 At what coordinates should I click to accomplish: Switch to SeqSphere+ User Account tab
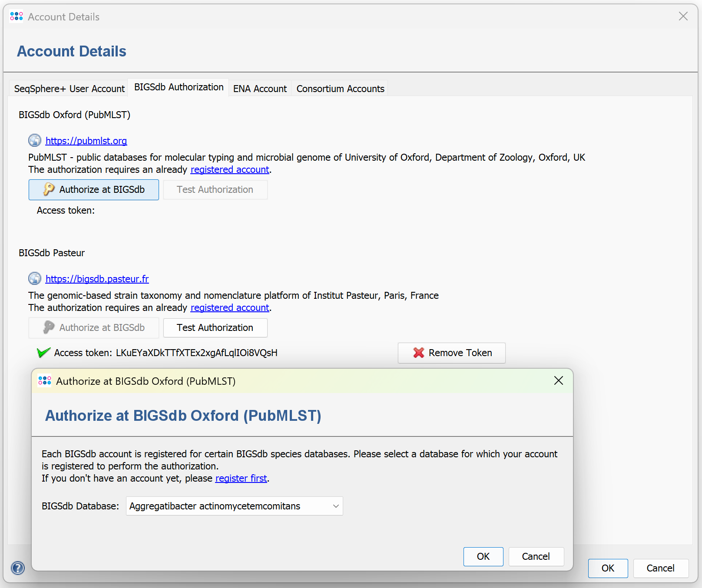69,89
